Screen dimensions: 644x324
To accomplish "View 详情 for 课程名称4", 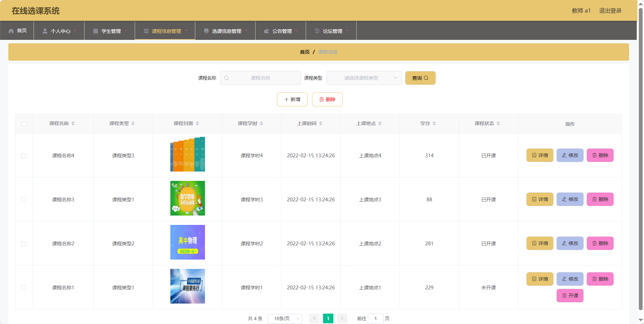I will pyautogui.click(x=540, y=155).
